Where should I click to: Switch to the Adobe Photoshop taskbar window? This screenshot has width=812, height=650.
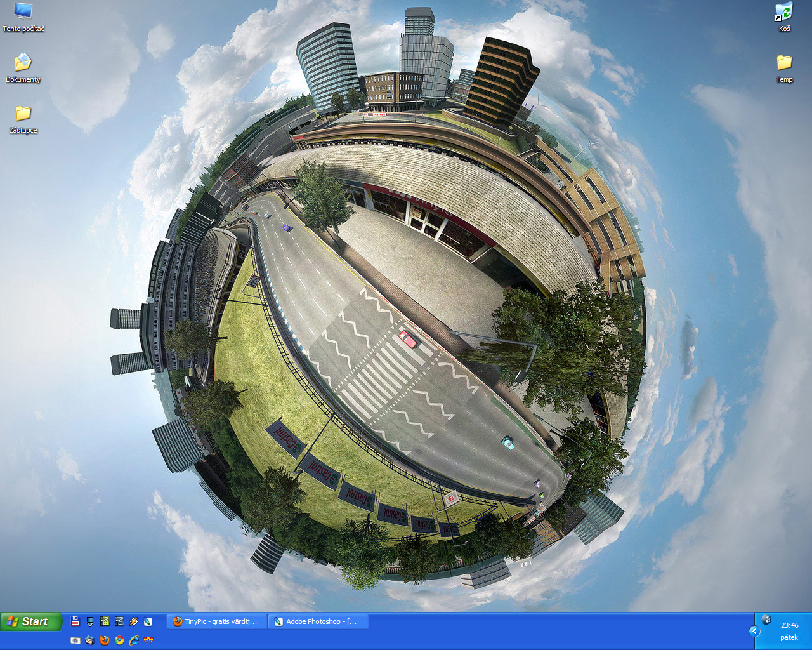(x=317, y=621)
